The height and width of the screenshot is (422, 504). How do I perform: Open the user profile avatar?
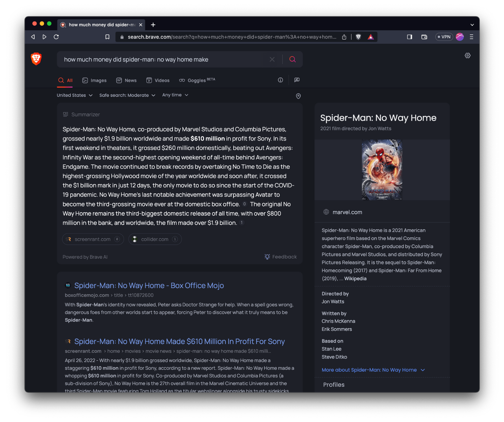[460, 37]
